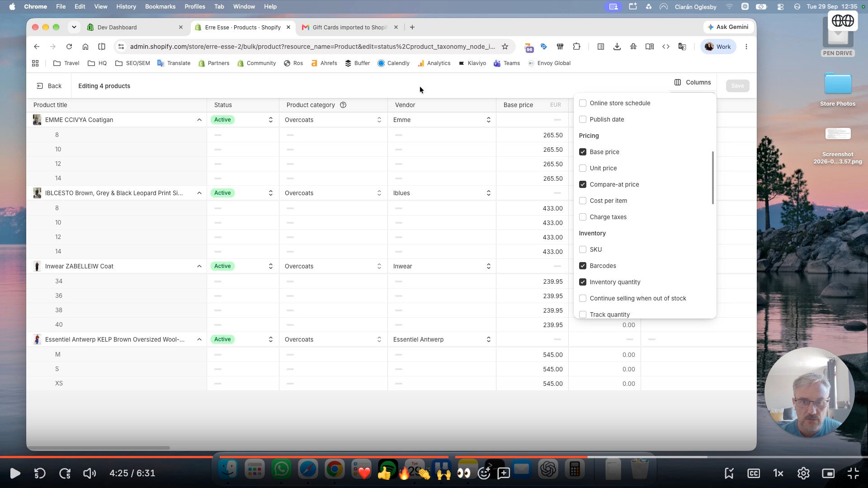The image size is (868, 488).
Task: Exit fullscreen video mode
Action: (853, 473)
